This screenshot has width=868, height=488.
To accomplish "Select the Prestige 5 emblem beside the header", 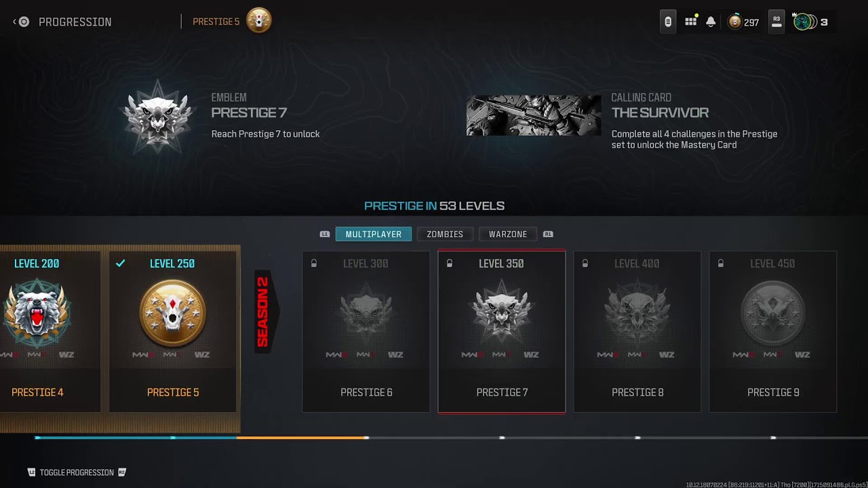I will pos(258,21).
